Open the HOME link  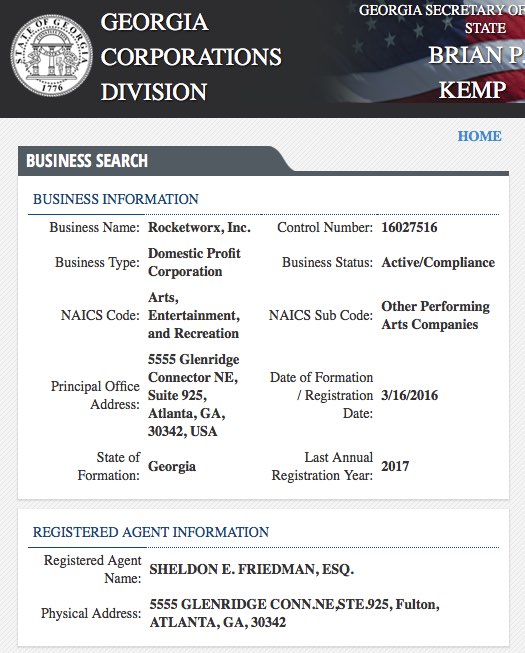[x=480, y=136]
